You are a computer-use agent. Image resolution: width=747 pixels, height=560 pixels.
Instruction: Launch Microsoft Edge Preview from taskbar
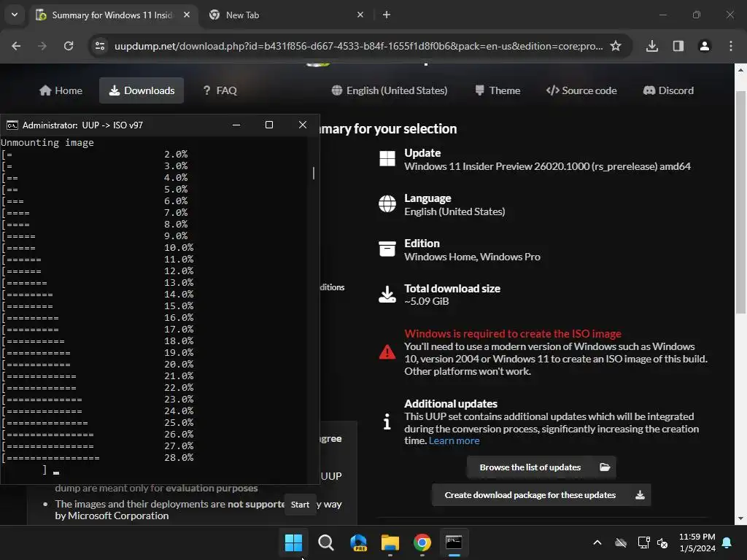pyautogui.click(x=358, y=542)
